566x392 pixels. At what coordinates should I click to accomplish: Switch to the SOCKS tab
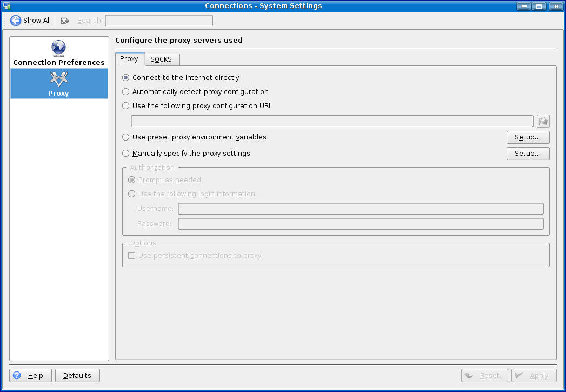coord(161,59)
